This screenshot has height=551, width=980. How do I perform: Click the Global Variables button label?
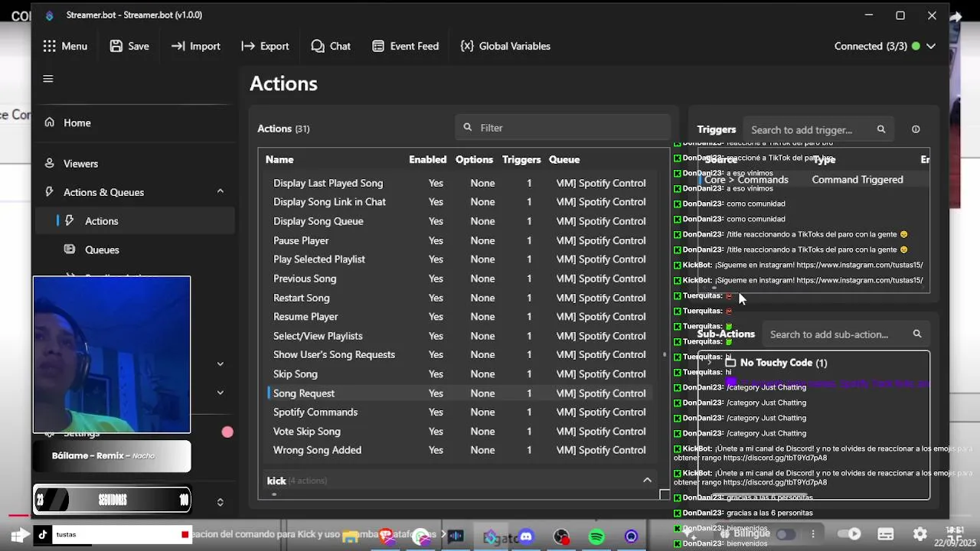(x=514, y=46)
